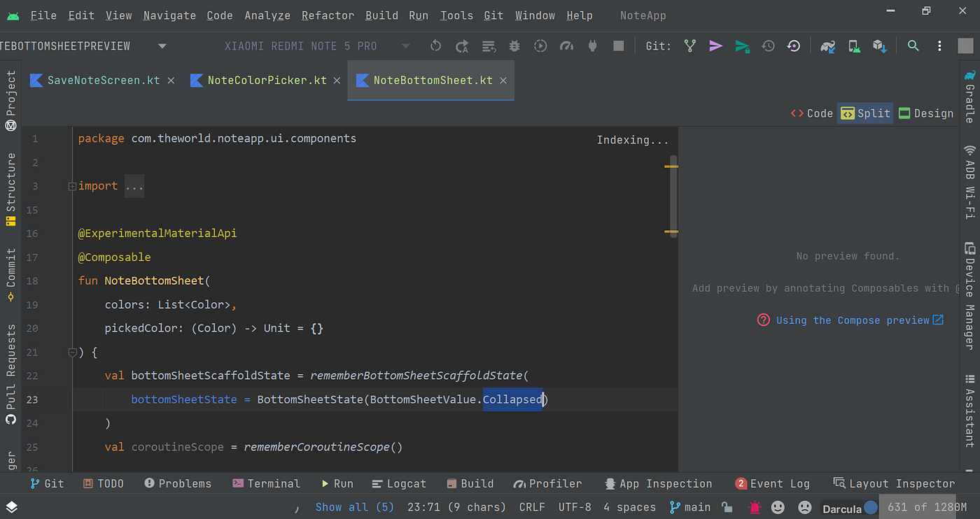Open SDK Manager using the cube download icon

pos(881,46)
